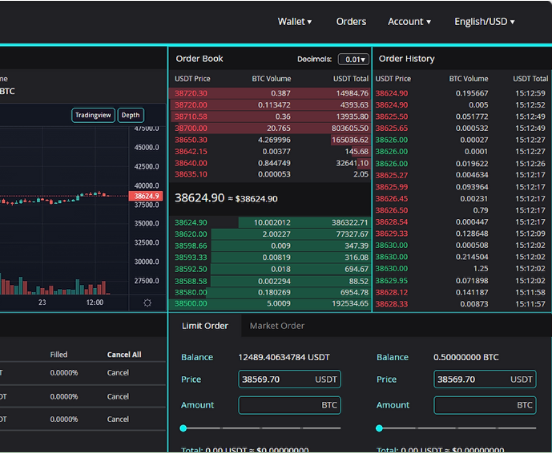Change Decimals dropdown showing 0.01

[353, 59]
